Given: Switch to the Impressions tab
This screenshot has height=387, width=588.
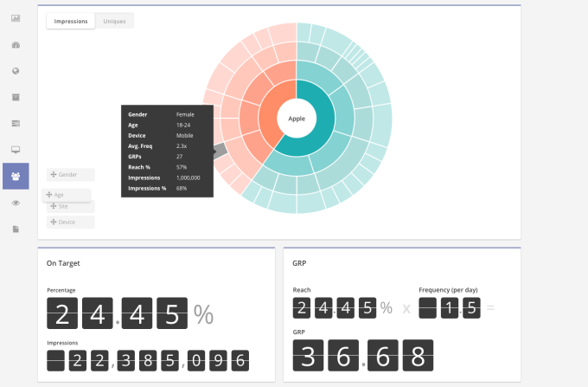Looking at the screenshot, I should [71, 21].
